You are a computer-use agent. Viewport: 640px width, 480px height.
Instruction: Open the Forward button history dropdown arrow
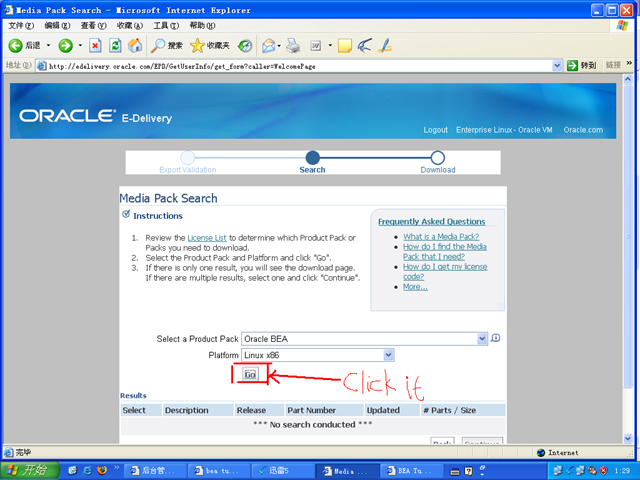(80, 45)
